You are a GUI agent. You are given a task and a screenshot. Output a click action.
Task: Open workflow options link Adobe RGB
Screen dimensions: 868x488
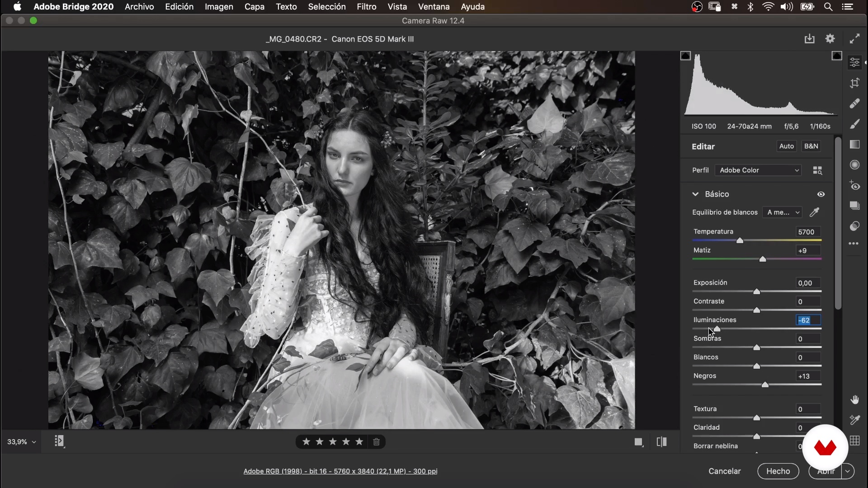point(340,471)
